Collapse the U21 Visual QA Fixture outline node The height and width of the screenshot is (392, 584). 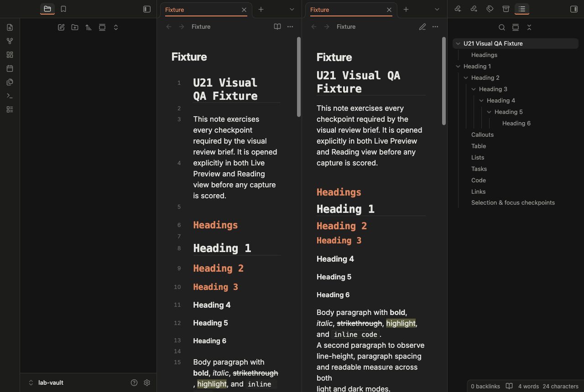tap(458, 44)
